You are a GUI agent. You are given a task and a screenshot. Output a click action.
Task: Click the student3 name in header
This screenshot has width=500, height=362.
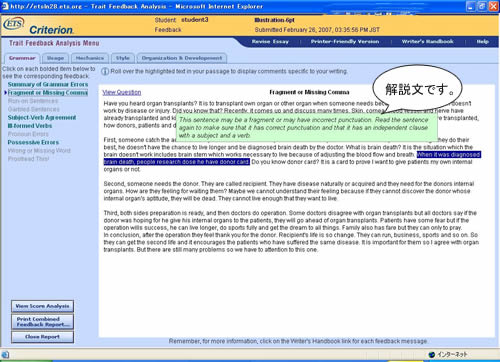195,20
